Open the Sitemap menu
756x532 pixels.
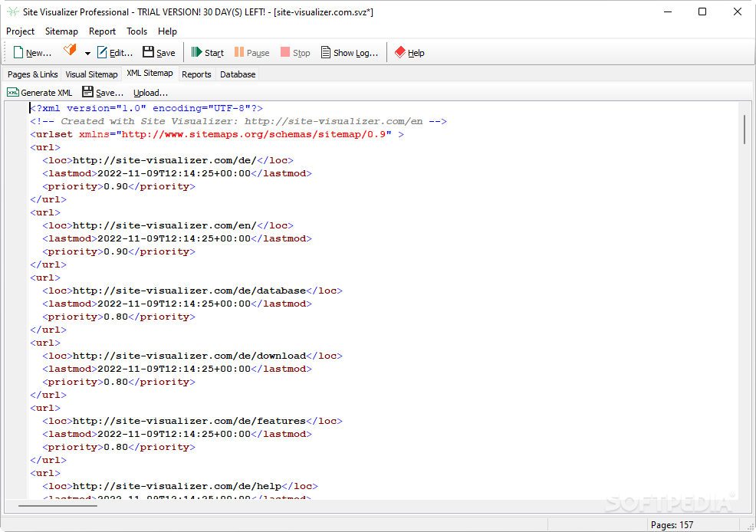pos(61,31)
